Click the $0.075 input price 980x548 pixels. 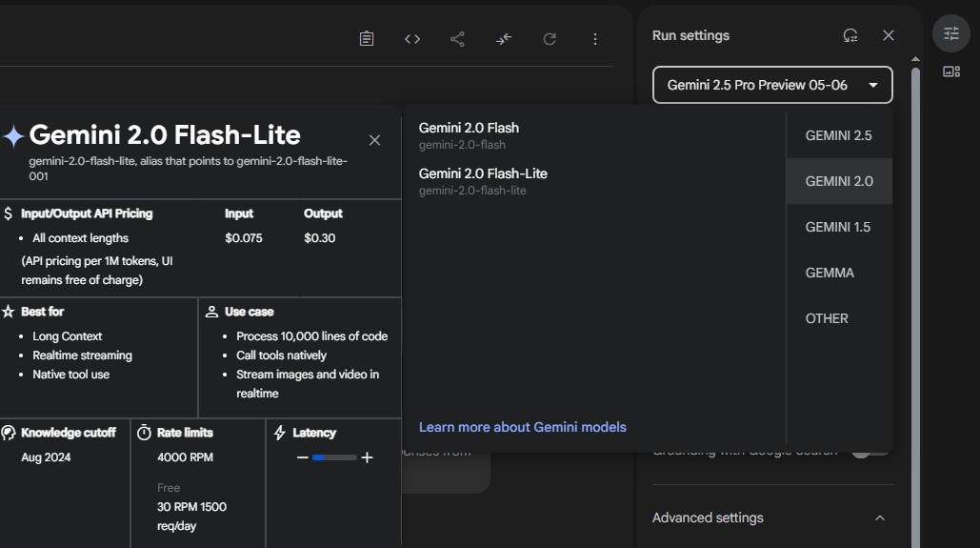click(x=244, y=237)
